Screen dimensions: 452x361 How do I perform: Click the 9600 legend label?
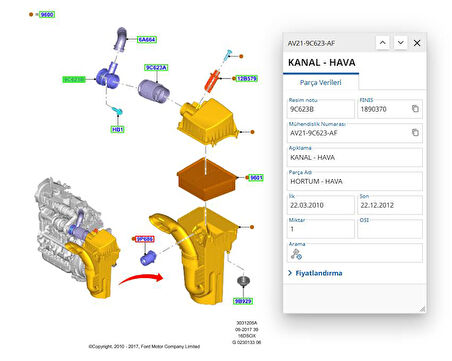click(x=47, y=14)
